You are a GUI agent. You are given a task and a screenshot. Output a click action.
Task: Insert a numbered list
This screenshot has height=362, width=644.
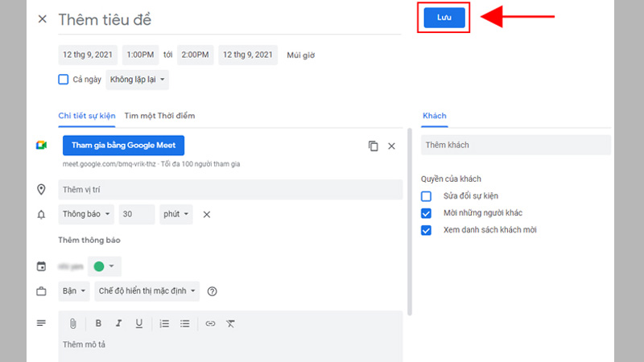pyautogui.click(x=164, y=323)
